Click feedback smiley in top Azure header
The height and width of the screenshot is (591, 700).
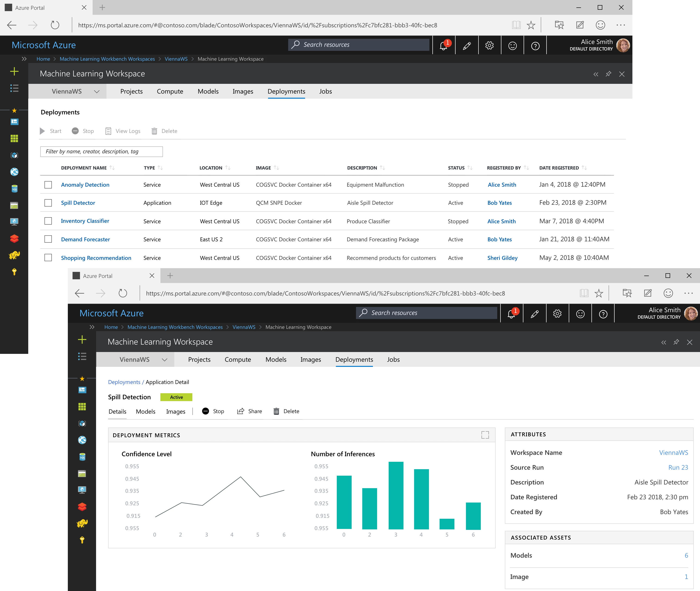pyautogui.click(x=512, y=46)
